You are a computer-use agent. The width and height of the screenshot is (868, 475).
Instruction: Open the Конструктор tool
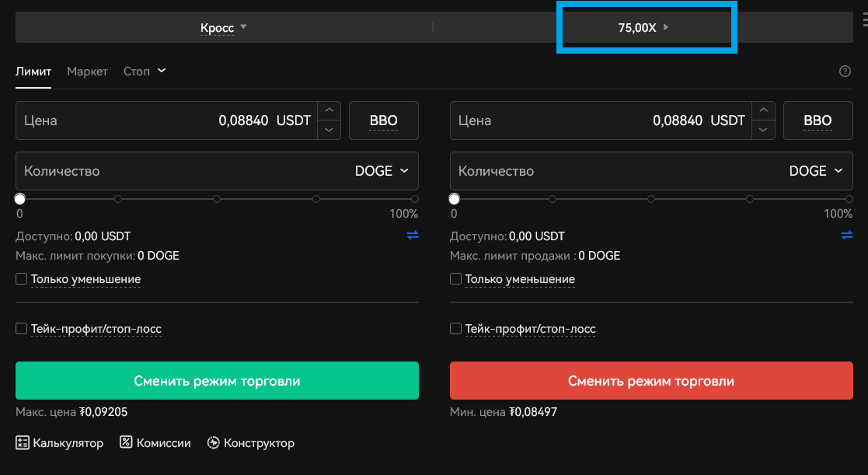pyautogui.click(x=250, y=442)
